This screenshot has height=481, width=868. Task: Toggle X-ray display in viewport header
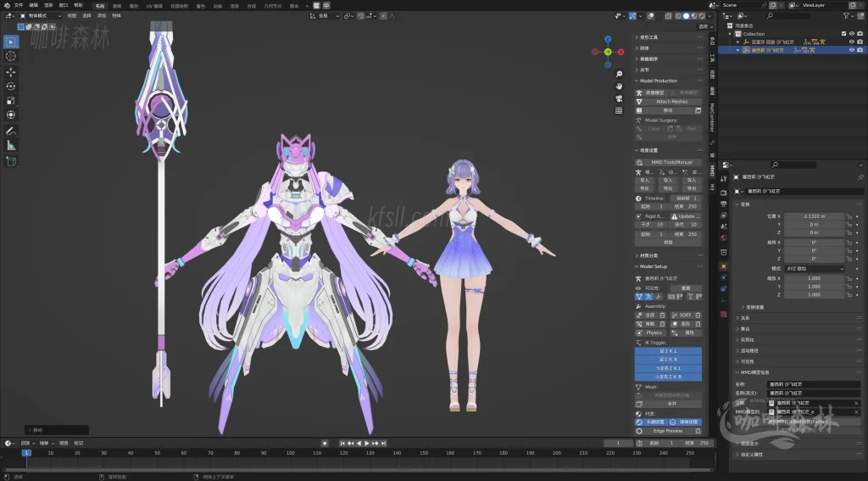669,16
